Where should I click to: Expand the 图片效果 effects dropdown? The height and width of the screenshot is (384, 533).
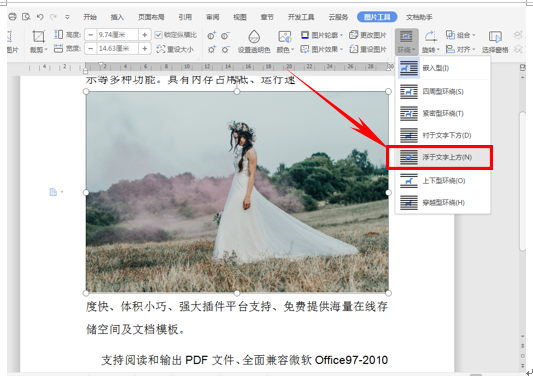pos(341,50)
